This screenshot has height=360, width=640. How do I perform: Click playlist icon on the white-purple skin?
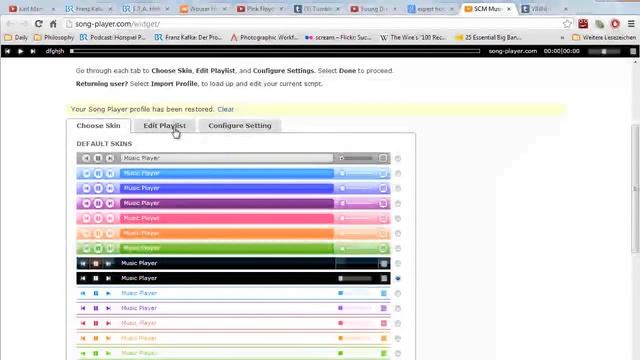[x=384, y=309]
